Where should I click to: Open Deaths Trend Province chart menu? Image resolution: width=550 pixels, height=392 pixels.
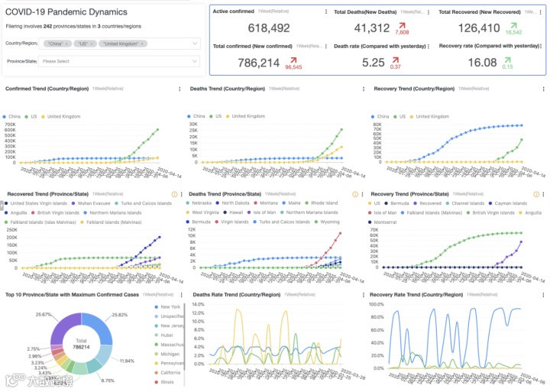click(x=362, y=194)
